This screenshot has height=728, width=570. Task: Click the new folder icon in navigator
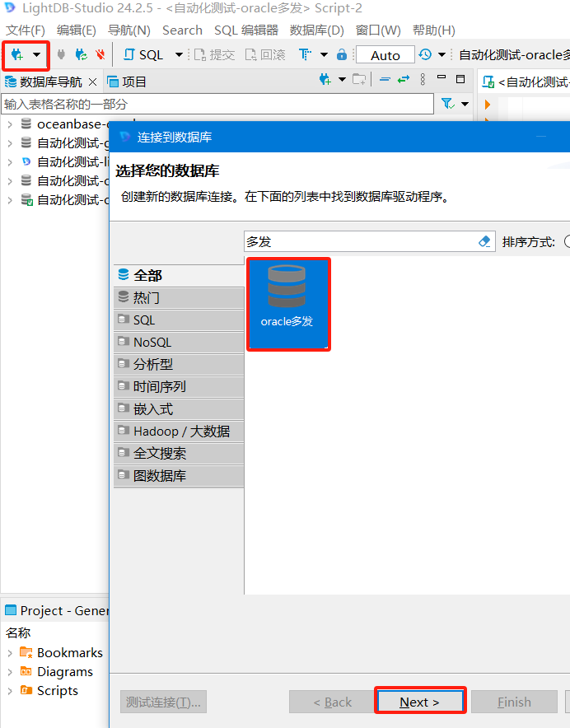(x=359, y=79)
